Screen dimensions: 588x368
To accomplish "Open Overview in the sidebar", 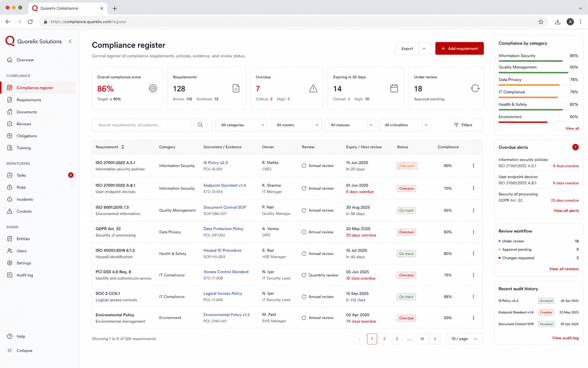I will (25, 60).
